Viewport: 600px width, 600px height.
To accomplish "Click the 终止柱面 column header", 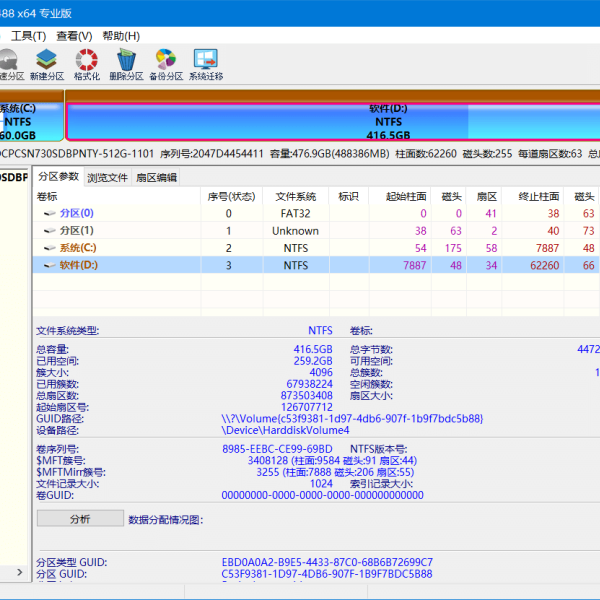I will pos(533,196).
